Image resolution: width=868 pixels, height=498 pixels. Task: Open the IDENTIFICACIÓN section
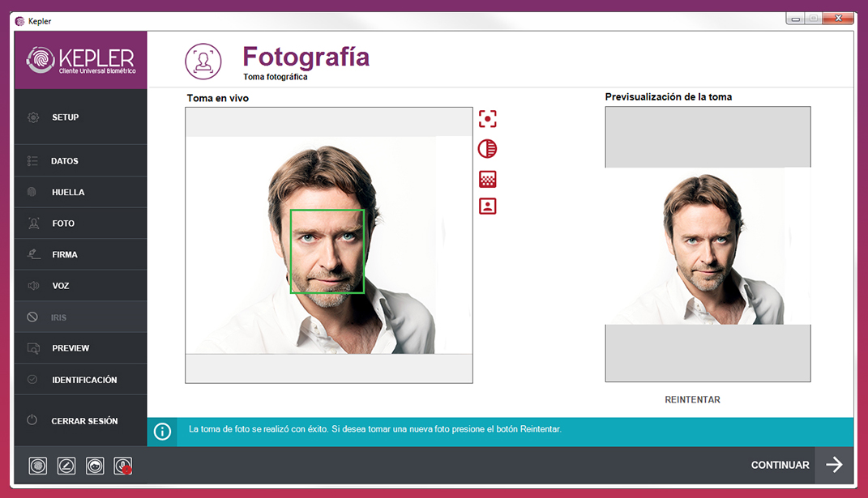click(80, 378)
